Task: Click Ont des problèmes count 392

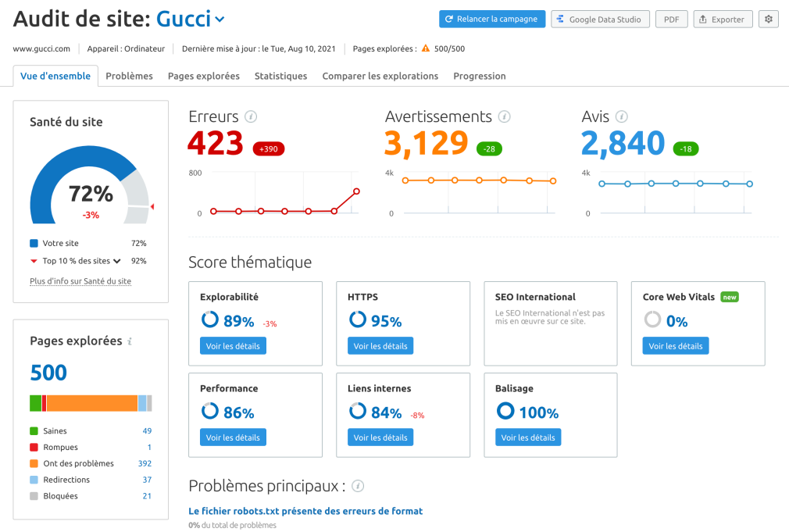Action: click(145, 463)
